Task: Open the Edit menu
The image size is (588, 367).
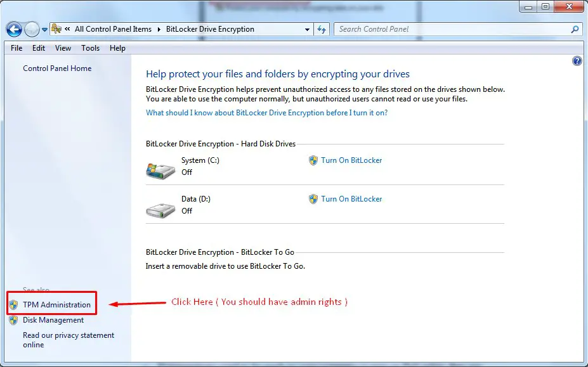Action: 39,48
